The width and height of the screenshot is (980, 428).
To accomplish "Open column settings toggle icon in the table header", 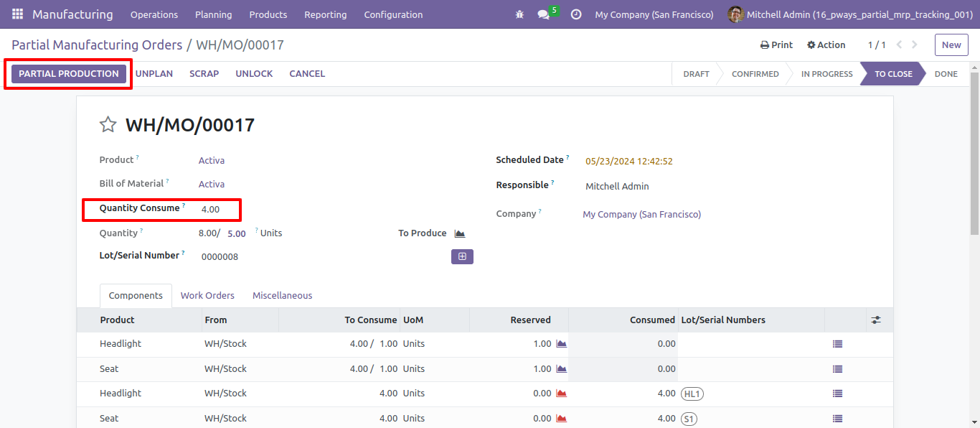I will 875,320.
